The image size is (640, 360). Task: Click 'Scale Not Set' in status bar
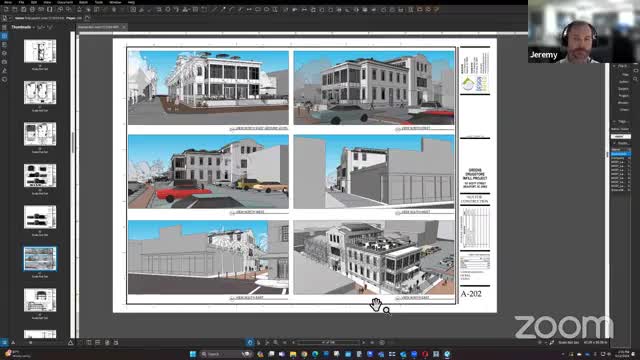pyautogui.click(x=569, y=342)
